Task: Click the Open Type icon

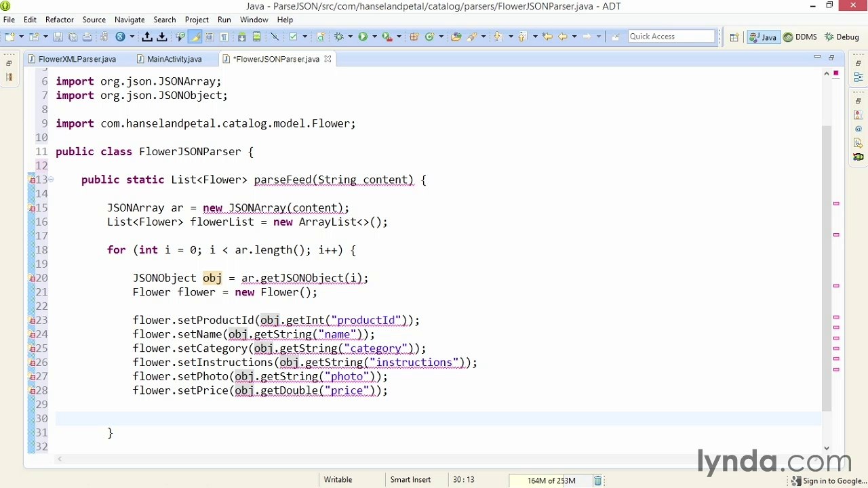Action: 456,37
